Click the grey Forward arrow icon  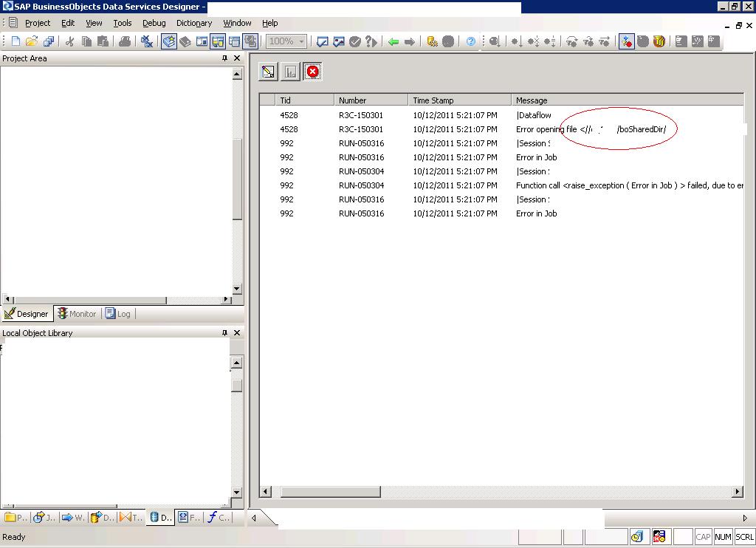[410, 42]
